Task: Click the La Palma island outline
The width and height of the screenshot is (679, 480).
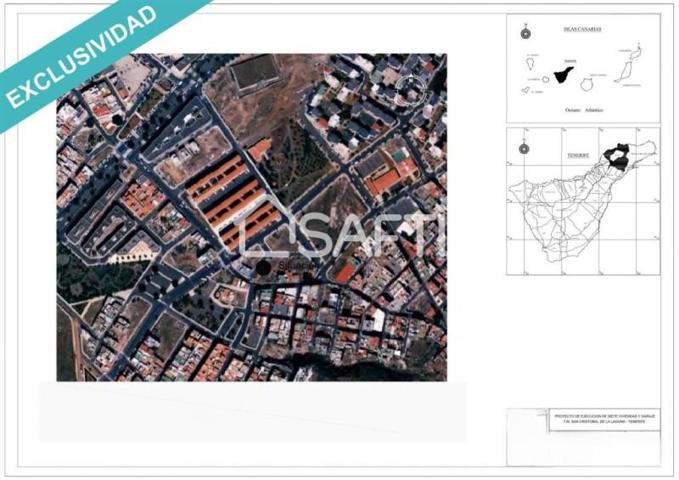Action: click(530, 64)
